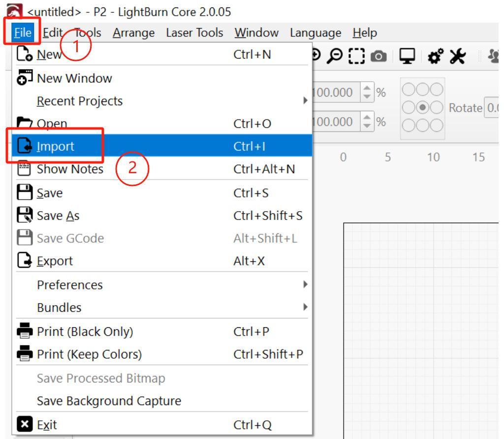Open the Language menu
The image size is (504, 439).
[315, 32]
